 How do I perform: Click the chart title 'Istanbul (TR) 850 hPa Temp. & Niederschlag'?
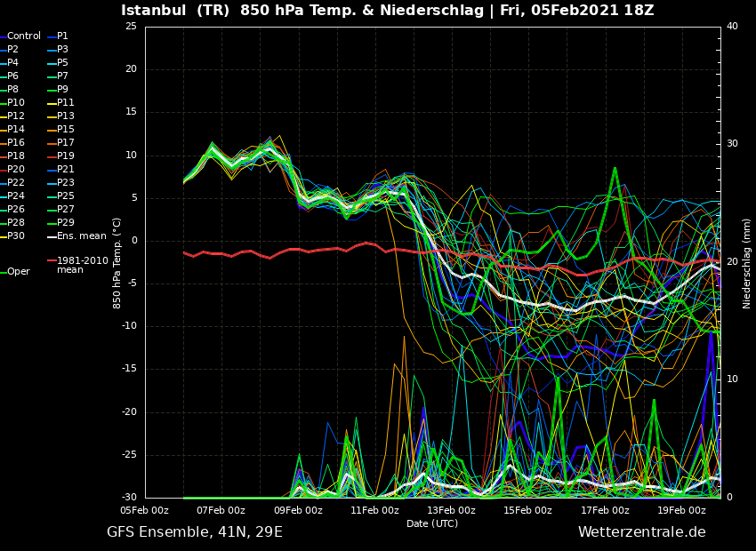tap(302, 10)
